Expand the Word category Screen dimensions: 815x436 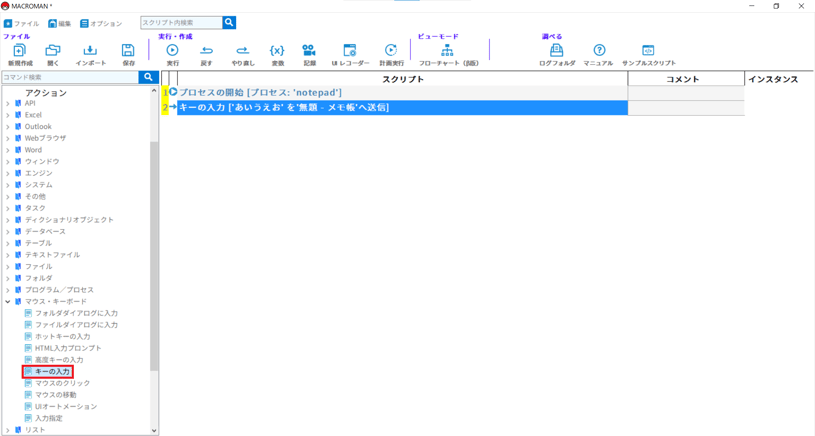7,150
